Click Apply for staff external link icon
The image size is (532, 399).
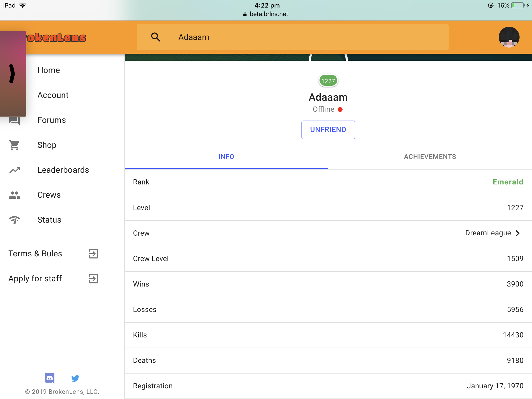tap(94, 279)
